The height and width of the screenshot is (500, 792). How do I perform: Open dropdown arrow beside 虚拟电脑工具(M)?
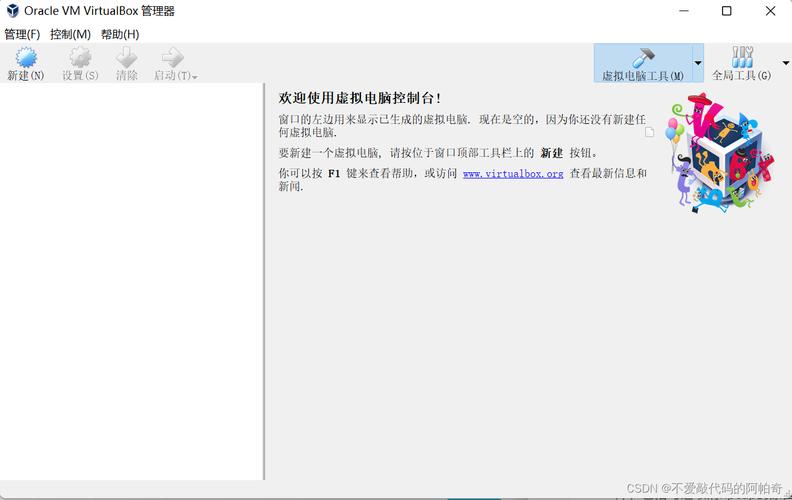tap(698, 63)
